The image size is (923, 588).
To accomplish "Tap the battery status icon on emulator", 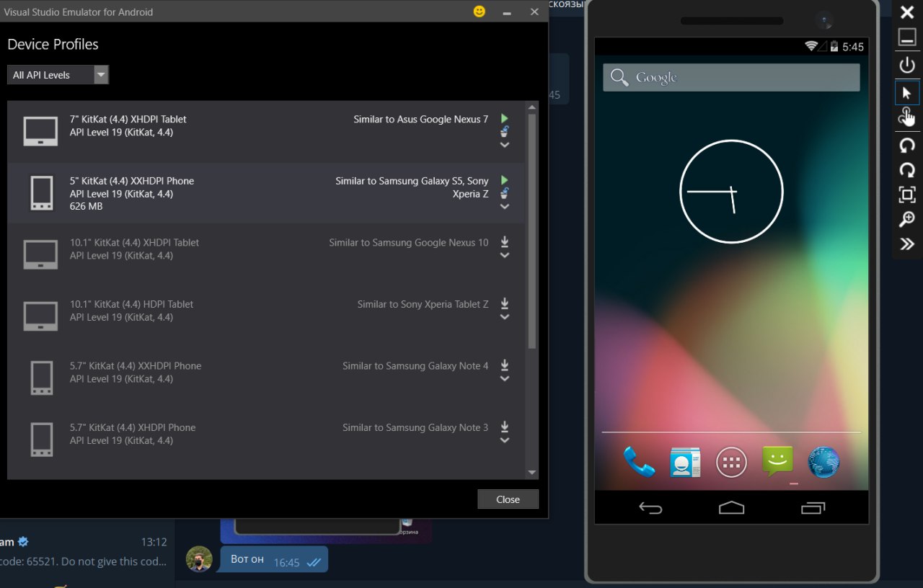I will [x=834, y=46].
